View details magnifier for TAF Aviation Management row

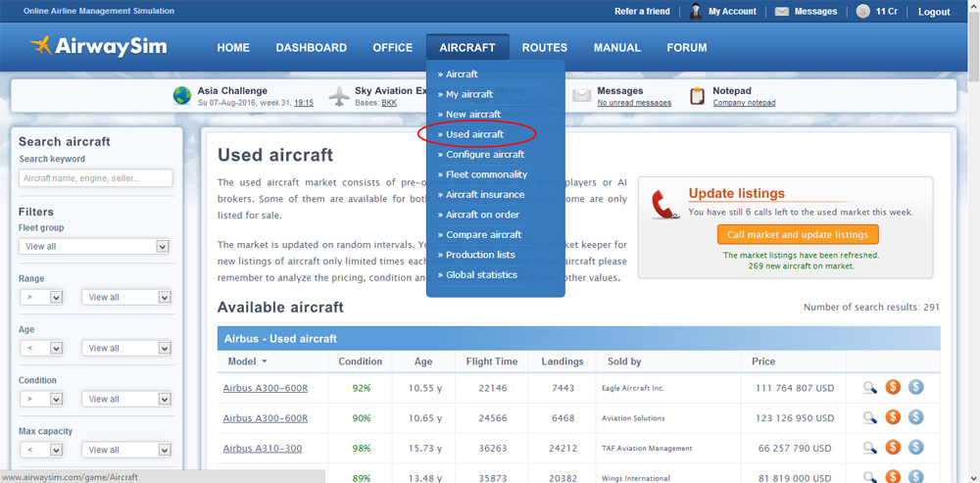point(870,448)
